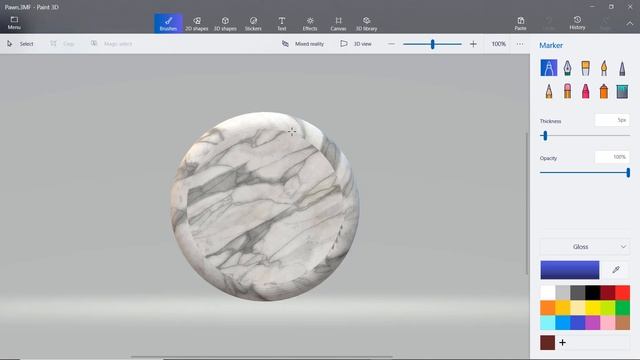Select the Pencil brush
The height and width of the screenshot is (360, 640).
(549, 91)
